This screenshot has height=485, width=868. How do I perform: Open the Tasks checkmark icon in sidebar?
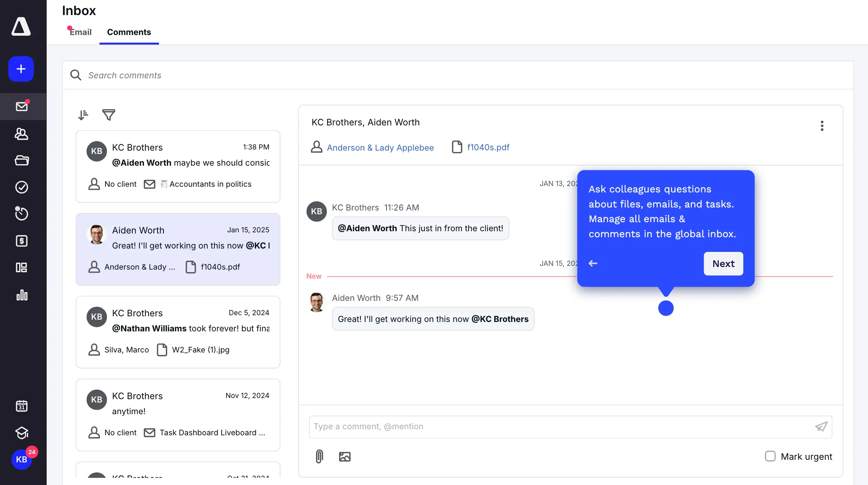[21, 187]
